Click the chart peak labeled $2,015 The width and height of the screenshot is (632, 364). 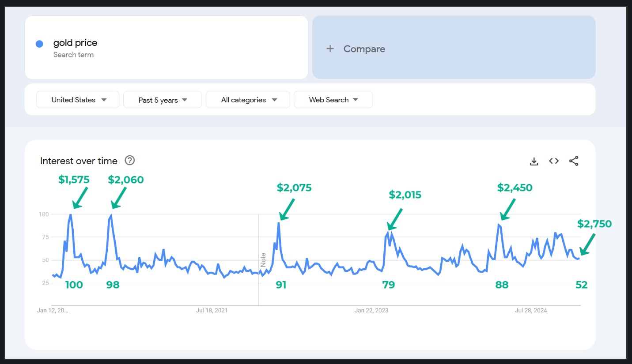(x=388, y=232)
